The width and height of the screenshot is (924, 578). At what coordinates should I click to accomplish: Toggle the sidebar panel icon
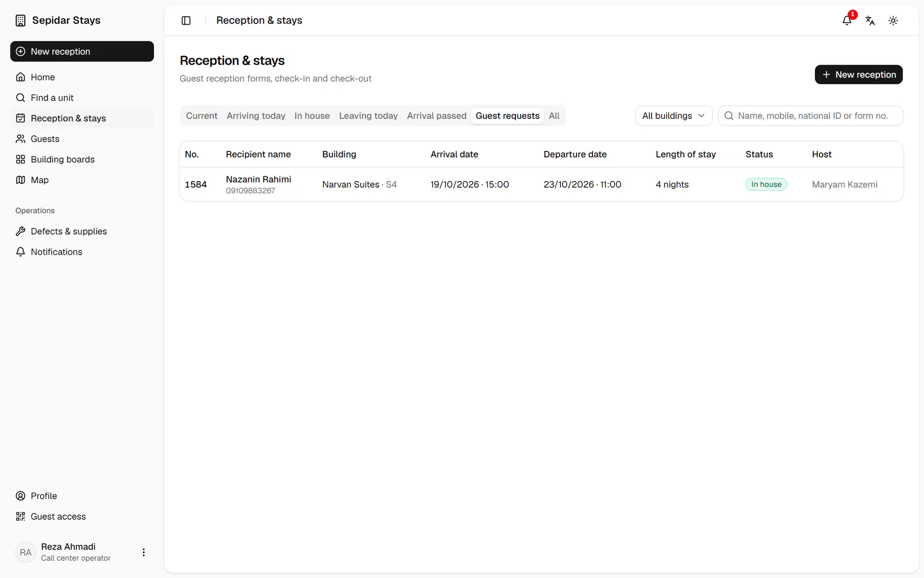pyautogui.click(x=186, y=20)
